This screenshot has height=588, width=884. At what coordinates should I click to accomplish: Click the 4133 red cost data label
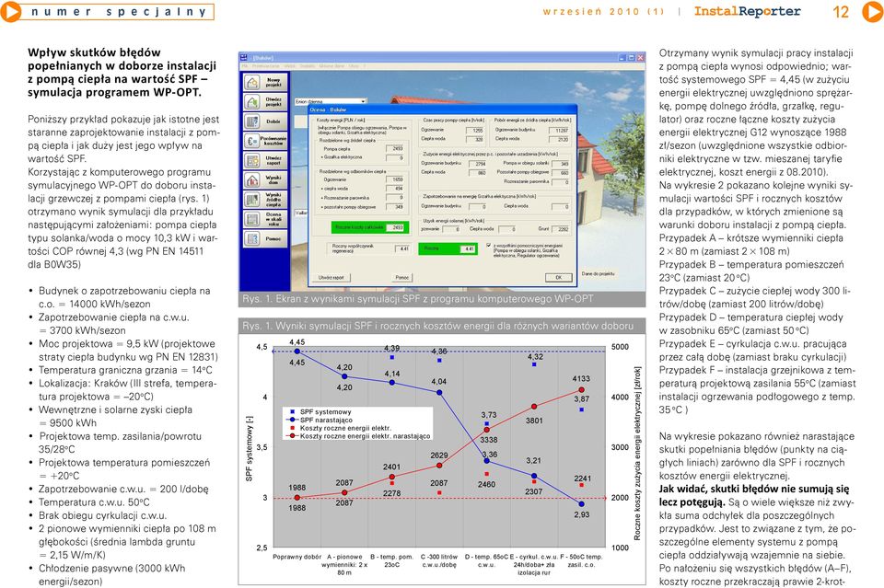click(581, 379)
